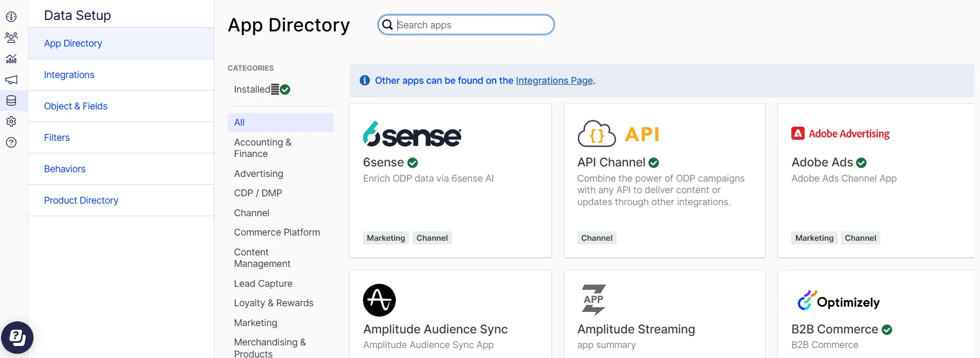Open the dashboard gauge icon in left rail
Image resolution: width=980 pixels, height=358 pixels.
tap(11, 17)
